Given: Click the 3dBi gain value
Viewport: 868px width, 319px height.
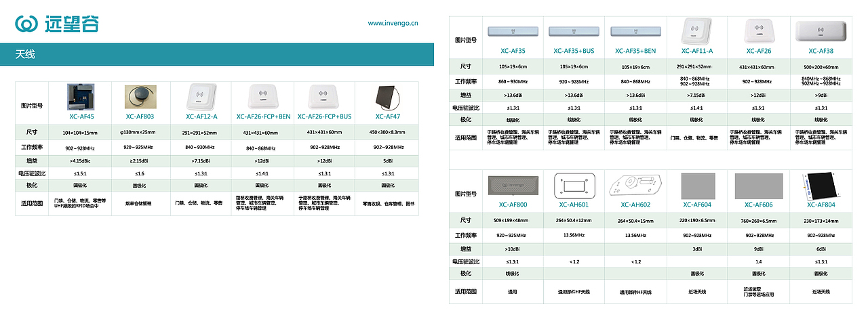Looking at the screenshot, I should (697, 249).
